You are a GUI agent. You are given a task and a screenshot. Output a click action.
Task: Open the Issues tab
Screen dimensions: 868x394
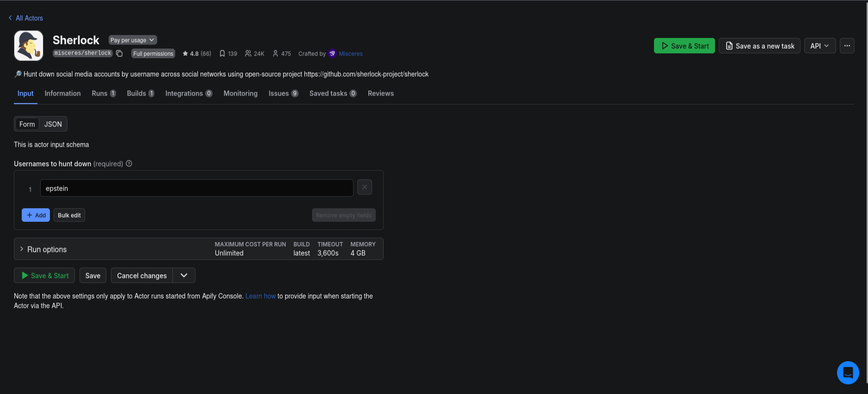pyautogui.click(x=283, y=93)
